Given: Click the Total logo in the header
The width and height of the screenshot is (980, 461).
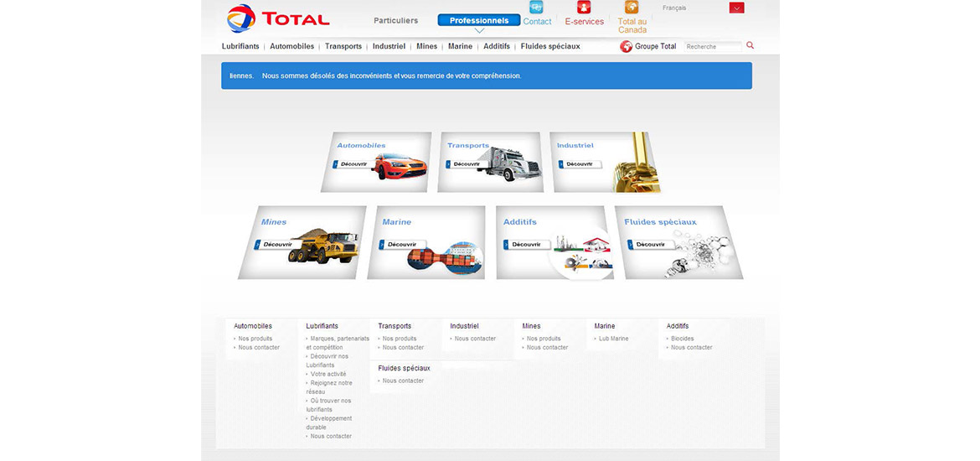Looking at the screenshot, I should click(277, 18).
